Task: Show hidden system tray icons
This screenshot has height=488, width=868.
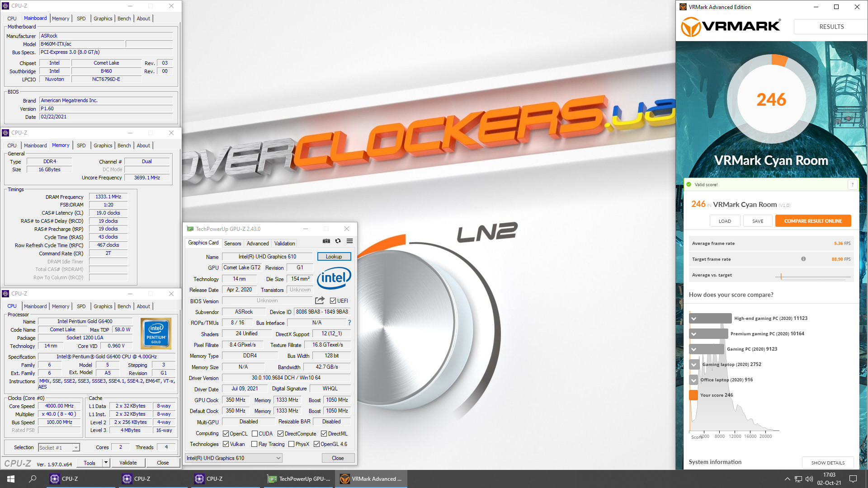Action: tap(787, 479)
